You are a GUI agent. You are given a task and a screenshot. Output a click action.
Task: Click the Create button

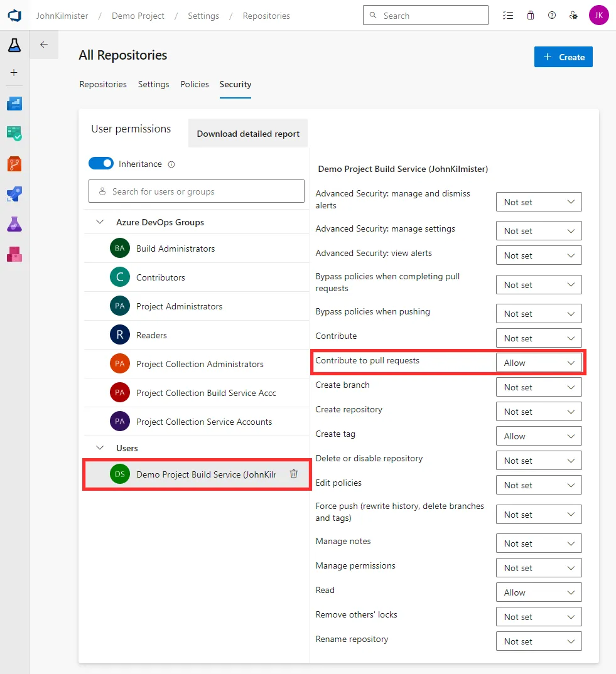coord(563,56)
